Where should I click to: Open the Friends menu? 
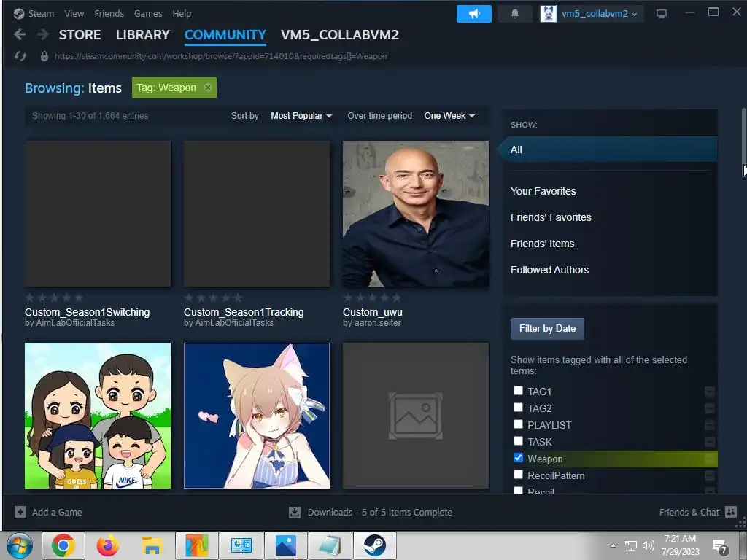(109, 13)
